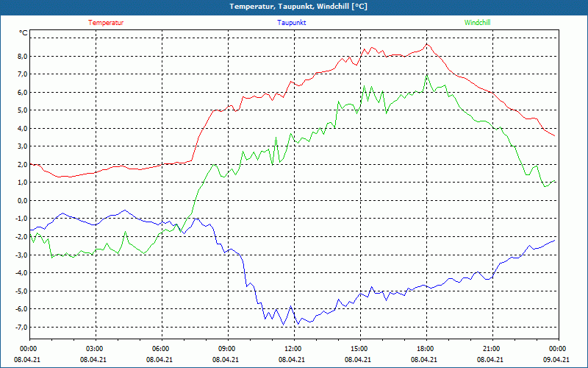
Task: Click the 6,0 y-axis value
Action: 23,93
